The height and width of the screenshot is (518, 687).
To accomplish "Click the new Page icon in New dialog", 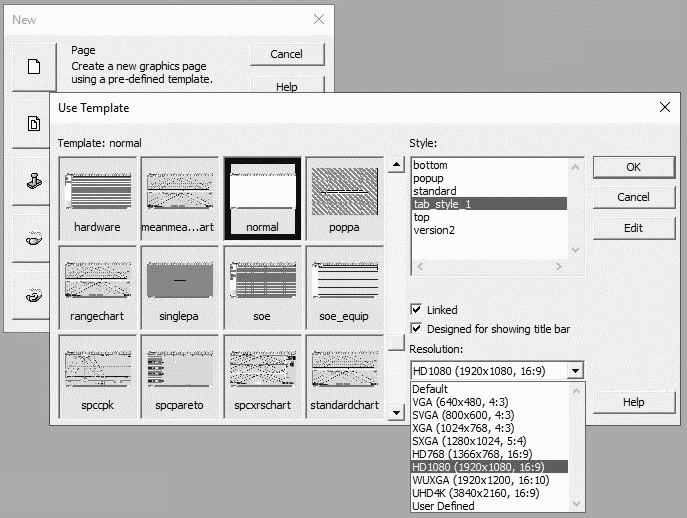I will pos(34,67).
